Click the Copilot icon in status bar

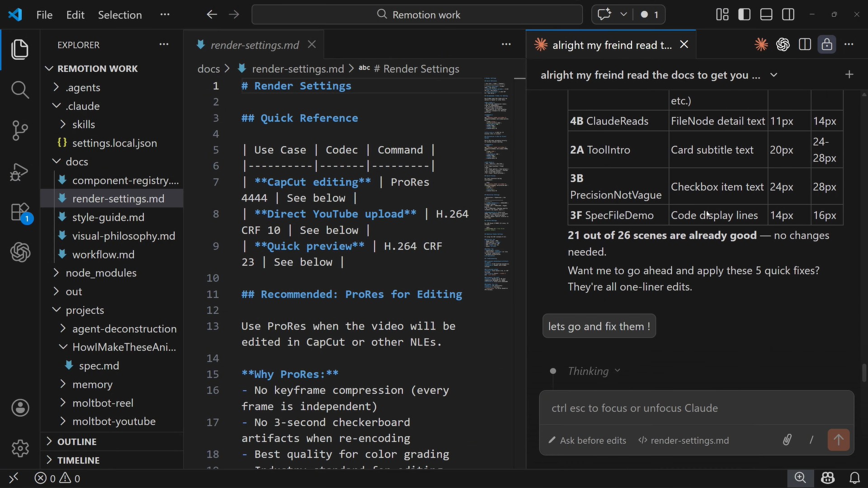point(828,478)
